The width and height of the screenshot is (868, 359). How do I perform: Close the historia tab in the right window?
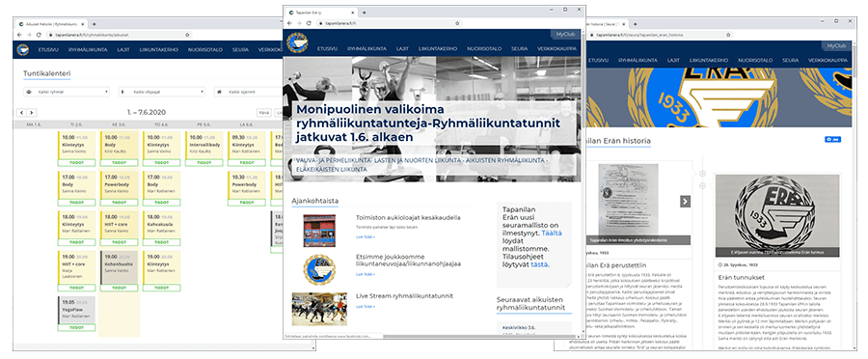(624, 24)
